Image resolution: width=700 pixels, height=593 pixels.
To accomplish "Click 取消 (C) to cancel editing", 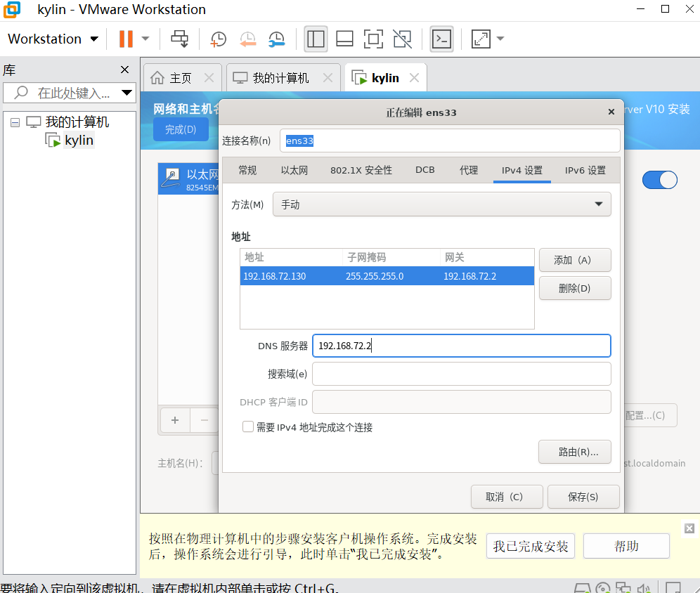I will point(507,497).
